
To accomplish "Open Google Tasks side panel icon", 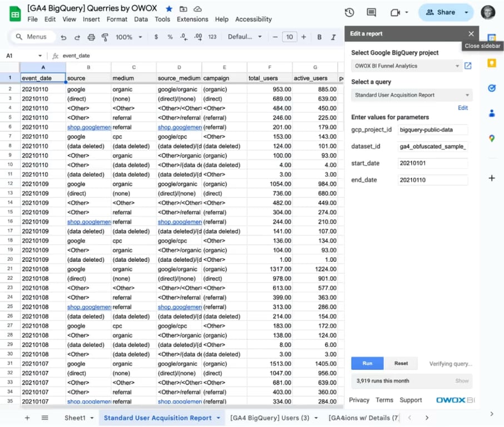I will pyautogui.click(x=492, y=88).
